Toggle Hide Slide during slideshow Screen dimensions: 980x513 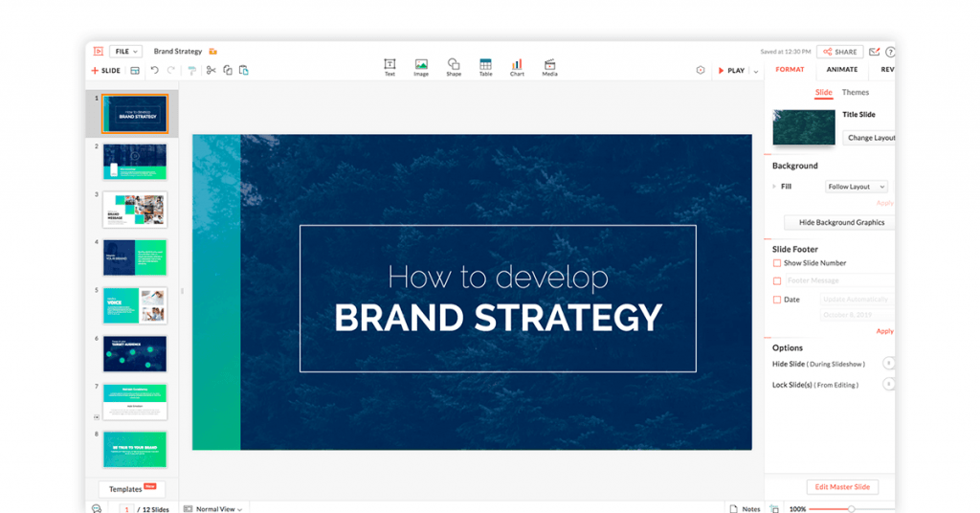(888, 364)
